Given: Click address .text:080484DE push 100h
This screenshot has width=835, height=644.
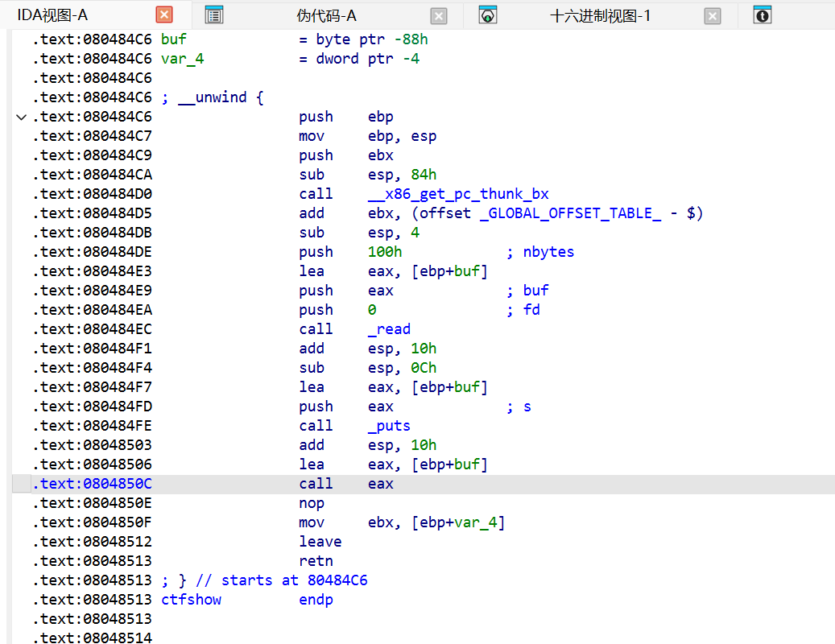Looking at the screenshot, I should 92,252.
